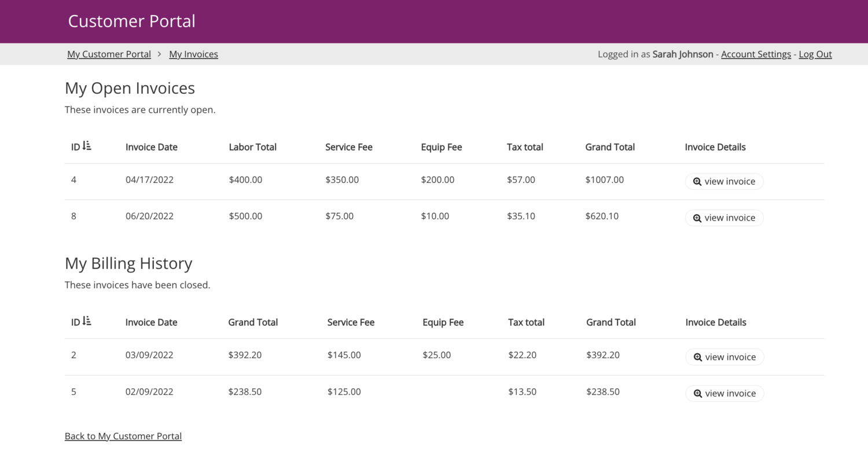The width and height of the screenshot is (868, 470).
Task: Click the Customer Portal header title
Action: pos(131,21)
